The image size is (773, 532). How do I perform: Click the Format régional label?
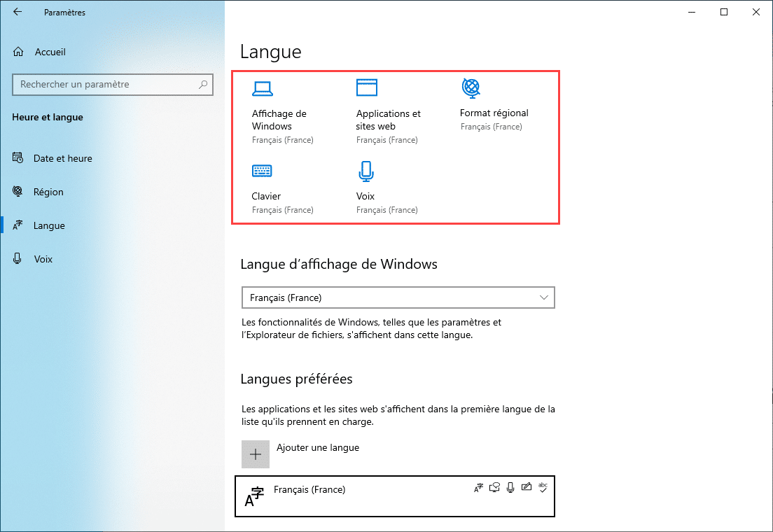click(494, 113)
